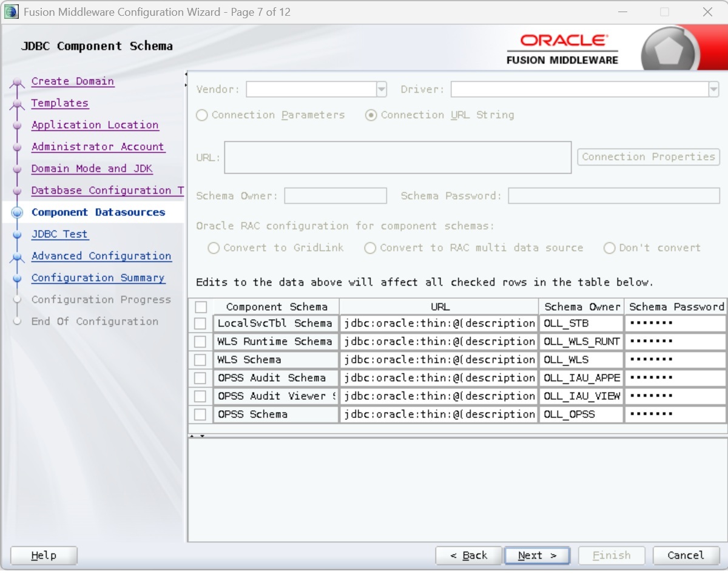Viewport: 728px width, 574px height.
Task: Select the Component Datasources step
Action: [x=98, y=212]
